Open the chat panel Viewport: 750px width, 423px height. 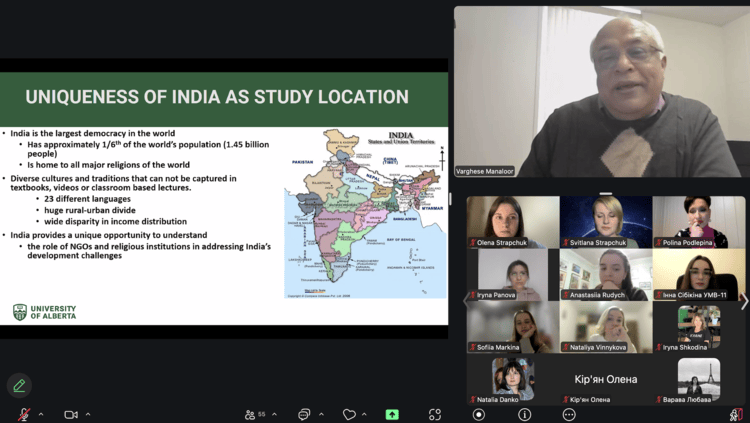[x=304, y=414]
